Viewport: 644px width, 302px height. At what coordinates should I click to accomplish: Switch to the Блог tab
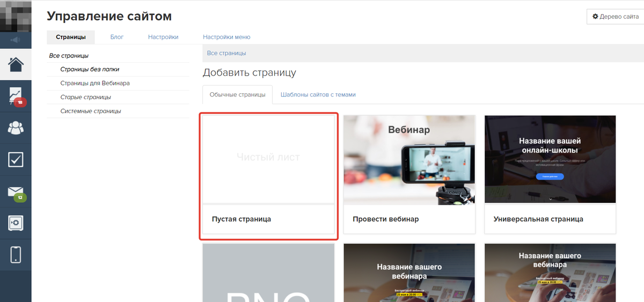(x=117, y=37)
